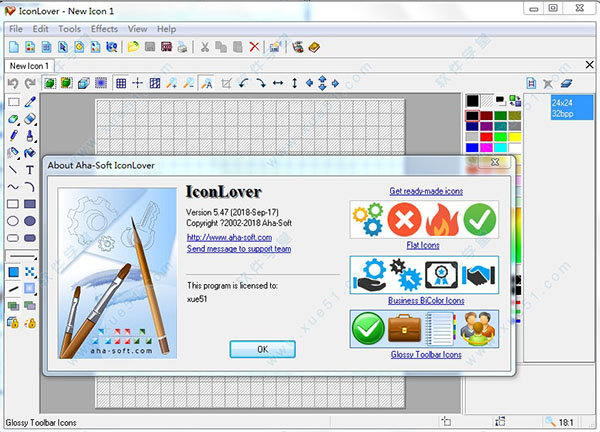Select the filled rounded rectangle tool
Viewport: 600px width, 432px height.
[30, 238]
